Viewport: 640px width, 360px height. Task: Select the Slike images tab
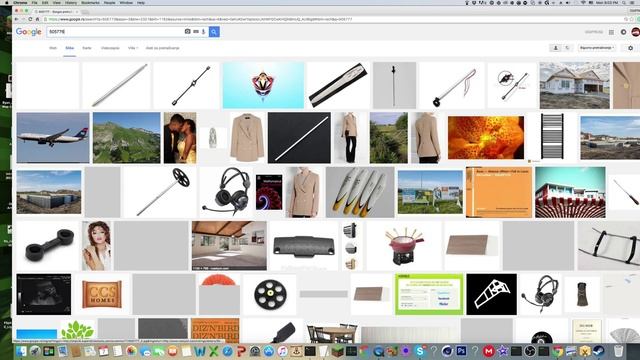(70, 48)
